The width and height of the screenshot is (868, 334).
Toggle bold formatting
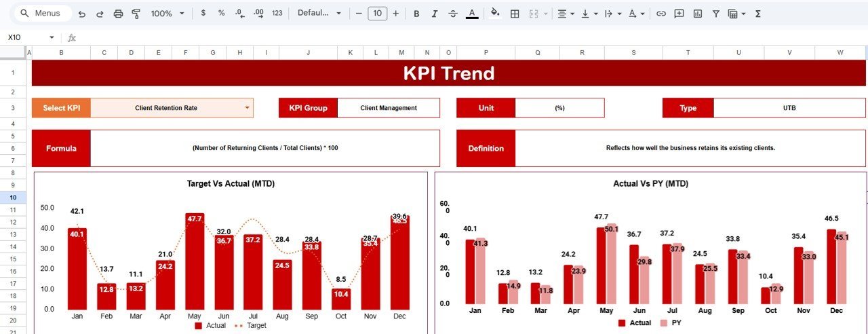coord(416,14)
